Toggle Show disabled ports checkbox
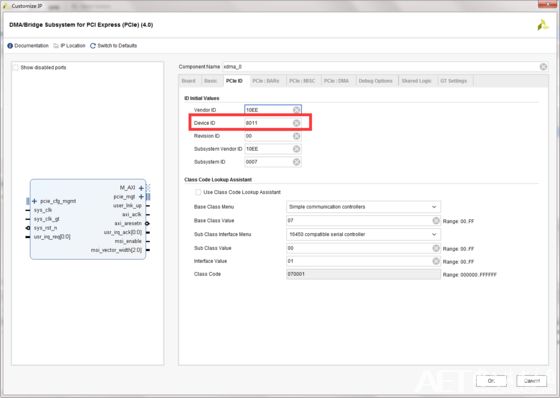 tap(16, 68)
